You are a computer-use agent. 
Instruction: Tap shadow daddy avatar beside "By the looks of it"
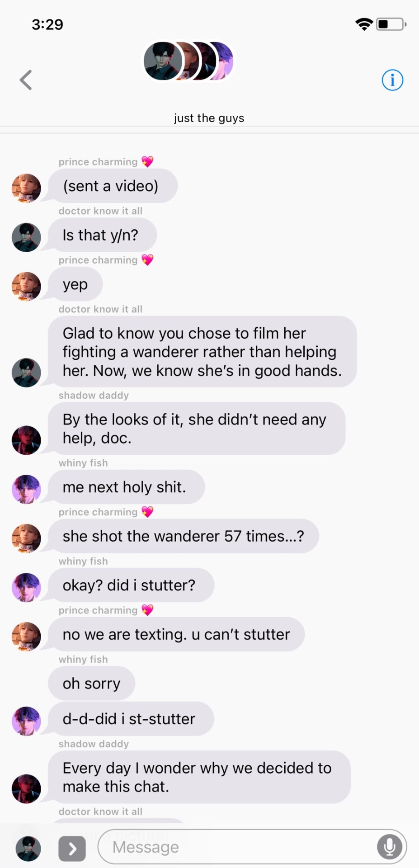26,440
